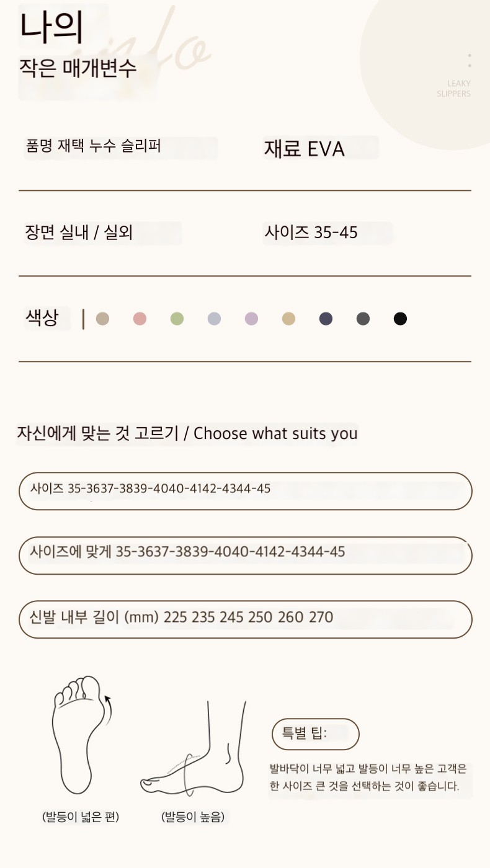Choose the black color swatch
Screen dimensions: 490x868
[400, 319]
